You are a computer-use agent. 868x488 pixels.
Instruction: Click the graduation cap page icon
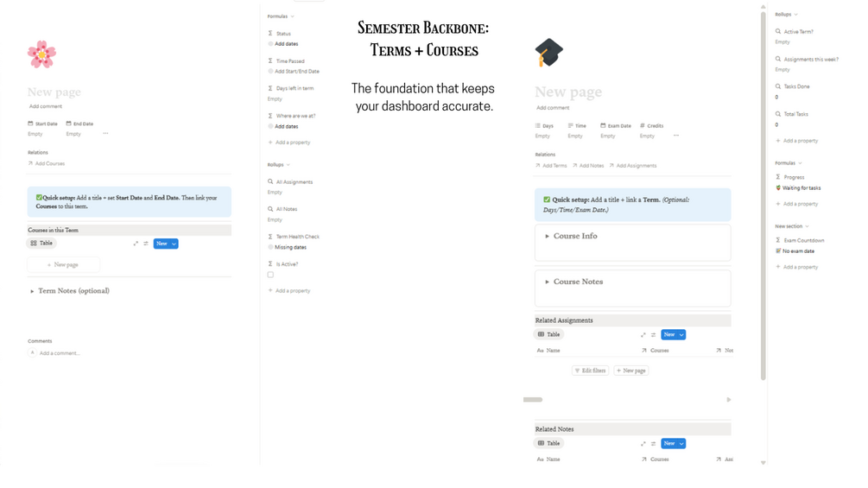(548, 53)
